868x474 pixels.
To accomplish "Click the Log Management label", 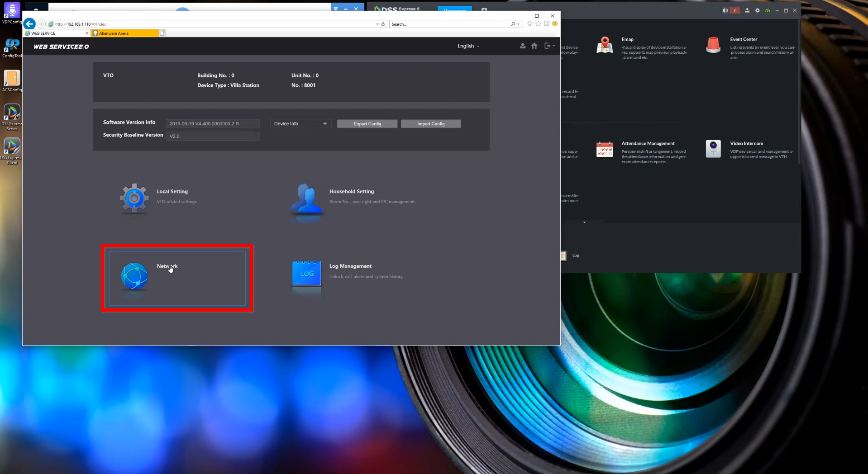I will (x=350, y=266).
